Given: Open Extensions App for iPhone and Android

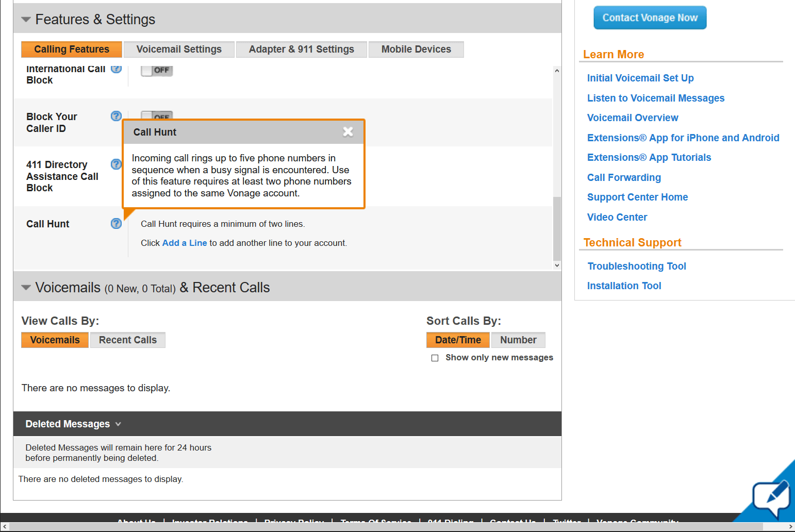Looking at the screenshot, I should pos(683,138).
